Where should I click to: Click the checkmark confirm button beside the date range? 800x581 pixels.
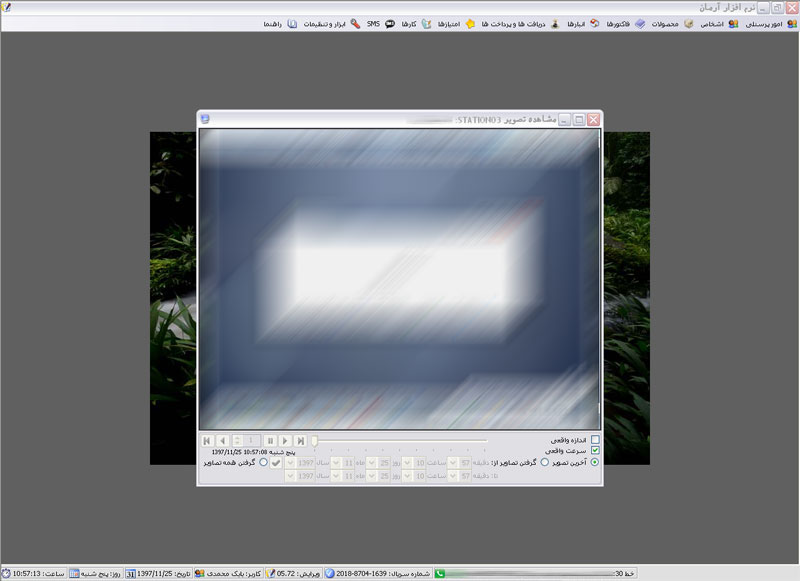[x=276, y=463]
